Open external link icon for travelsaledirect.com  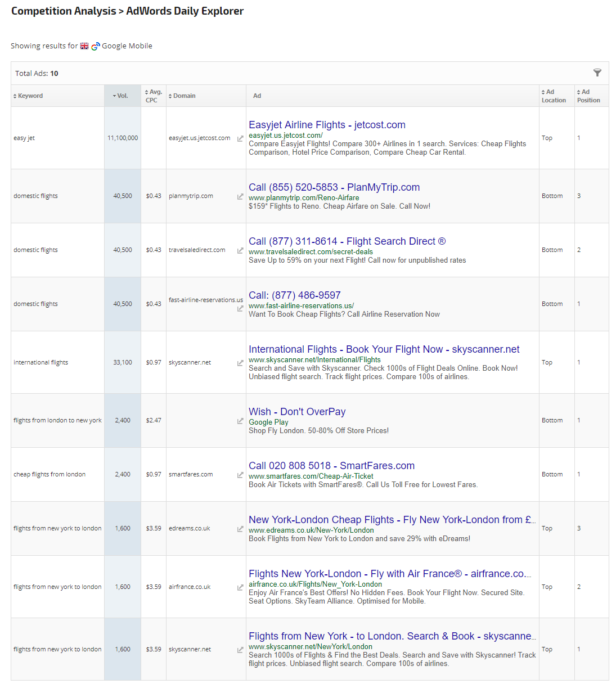240,250
